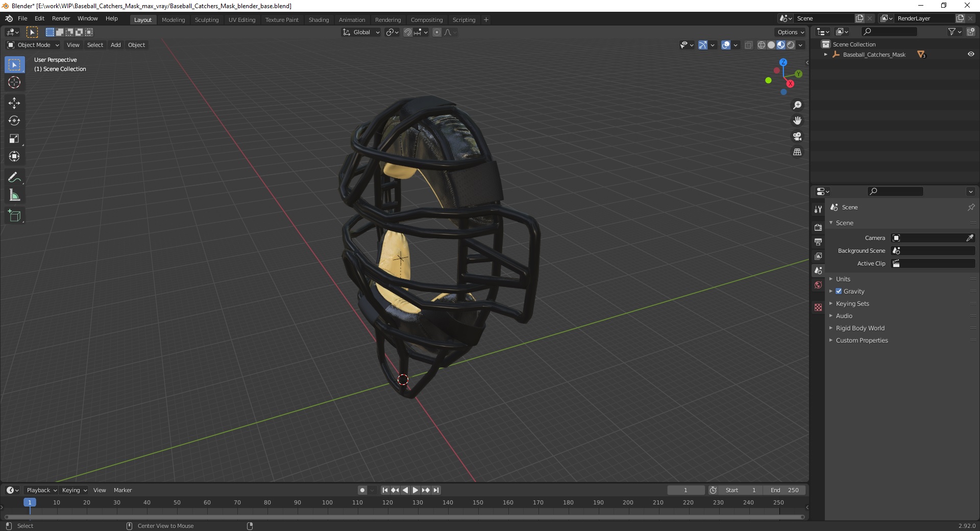
Task: Switch to the UV Editing workspace tab
Action: 242,20
